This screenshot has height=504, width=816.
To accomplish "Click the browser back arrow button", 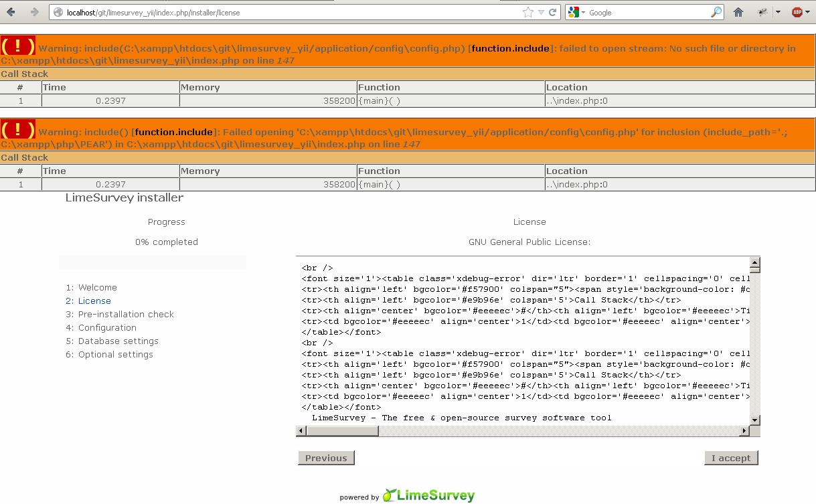I will pos(11,12).
